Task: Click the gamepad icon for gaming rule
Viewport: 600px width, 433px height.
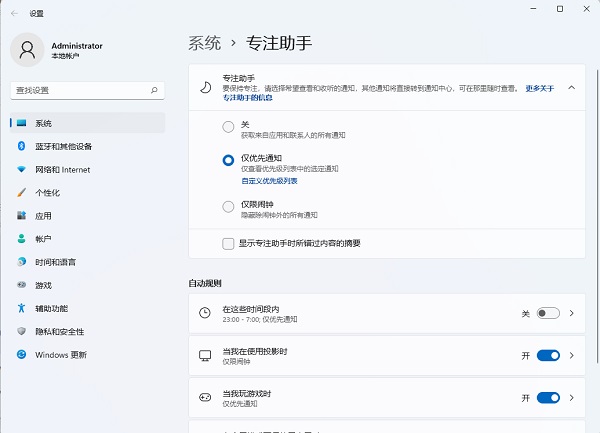Action: (205, 397)
